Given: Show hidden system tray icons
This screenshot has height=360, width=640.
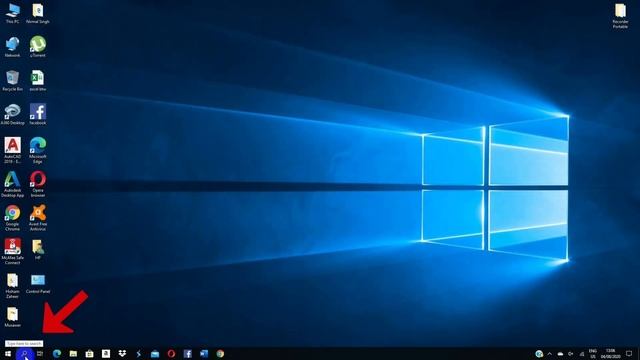Looking at the screenshot, I should click(x=550, y=354).
